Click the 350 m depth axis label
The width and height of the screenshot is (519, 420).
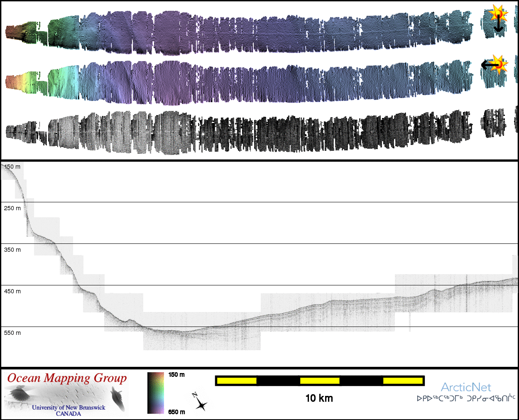[x=12, y=250]
